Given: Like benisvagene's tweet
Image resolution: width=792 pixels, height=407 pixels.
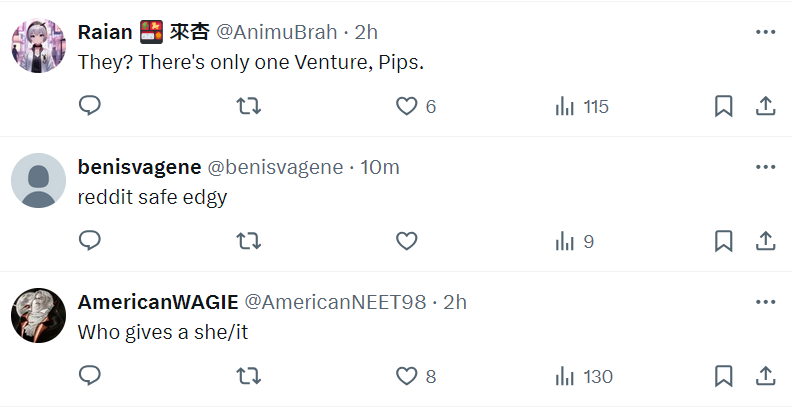Looking at the screenshot, I should pyautogui.click(x=407, y=241).
